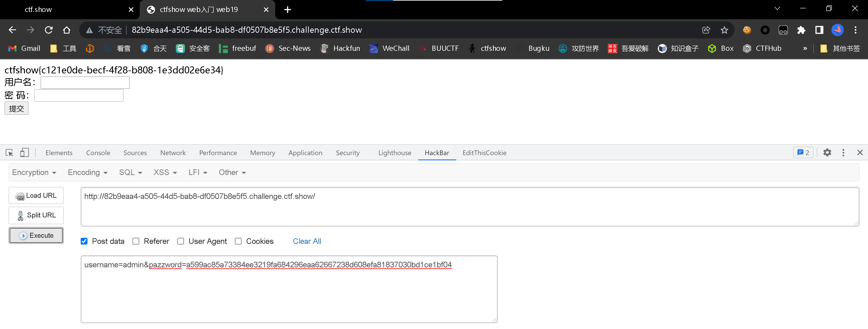
Task: Open the freebuf bookmark
Action: [x=238, y=48]
